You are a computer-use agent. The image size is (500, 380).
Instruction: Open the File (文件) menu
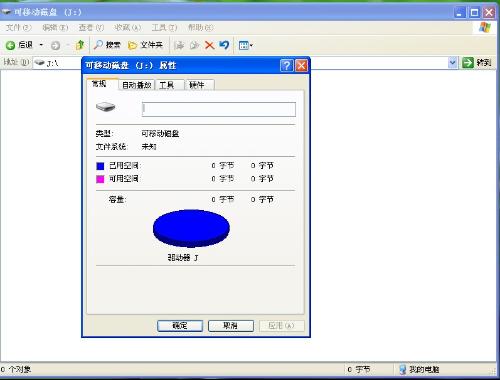18,27
